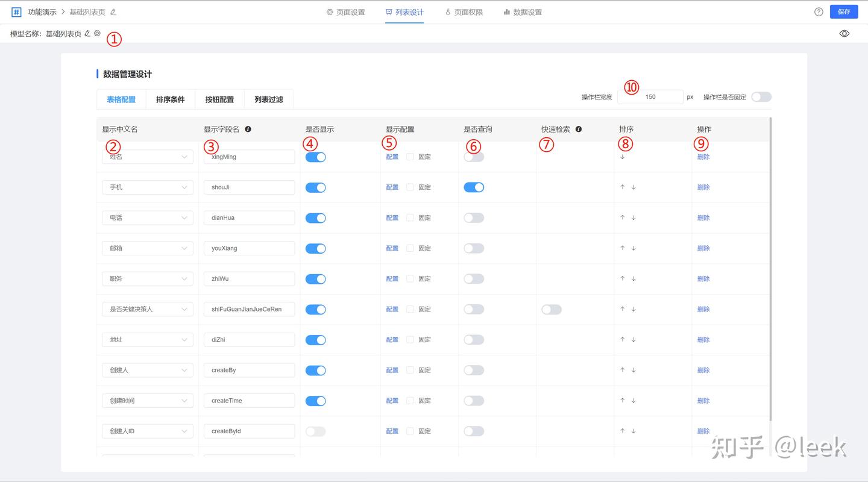This screenshot has width=868, height=482.
Task: Disable the 是否显示 toggle for 姓名
Action: coord(315,156)
